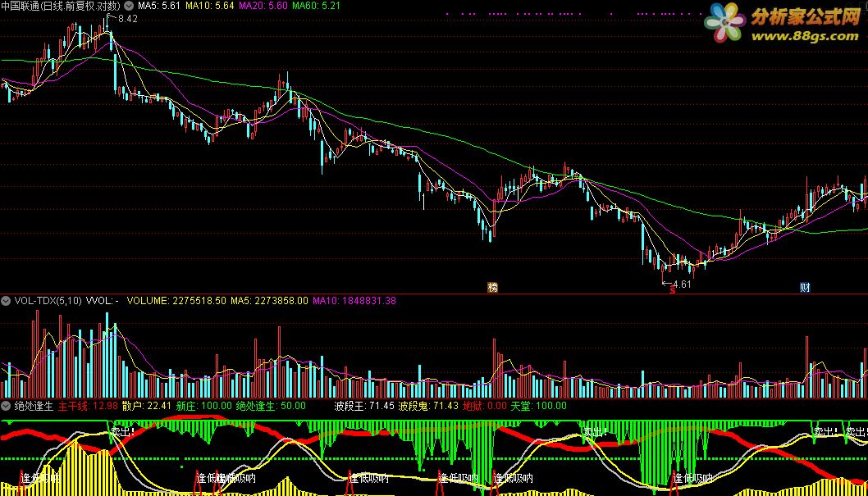The height and width of the screenshot is (496, 868).
Task: Click the MA20: 5.60 legend value
Action: 263,6
